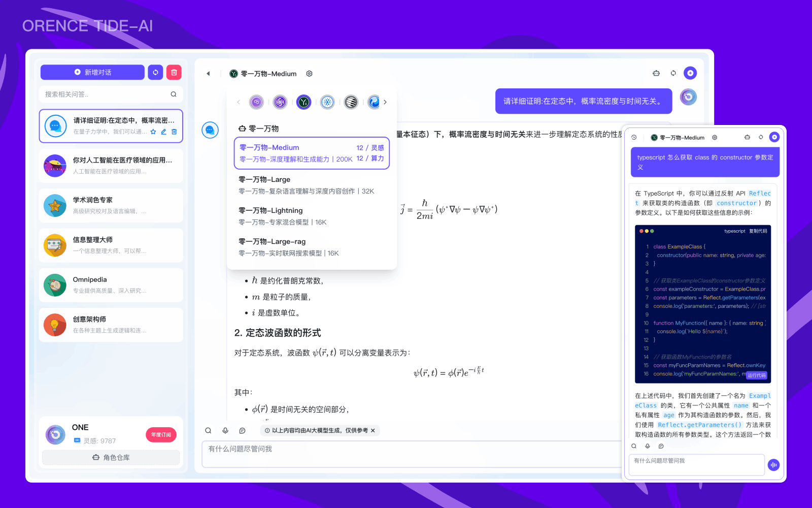The image size is (812, 508).
Task: Open the 角色仓库 role library button
Action: point(111,457)
